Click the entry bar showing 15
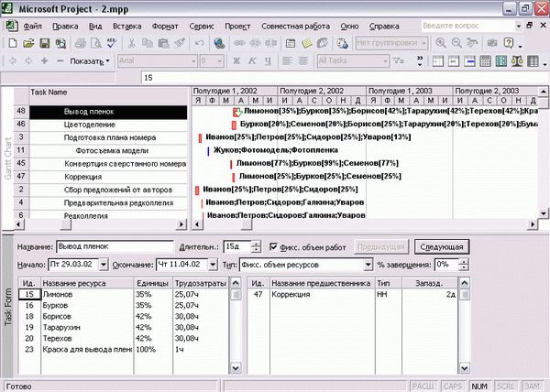 pos(344,78)
